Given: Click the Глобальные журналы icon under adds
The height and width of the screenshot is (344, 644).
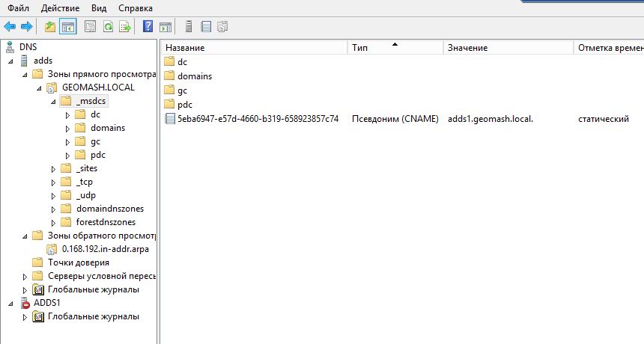Looking at the screenshot, I should 38,290.
